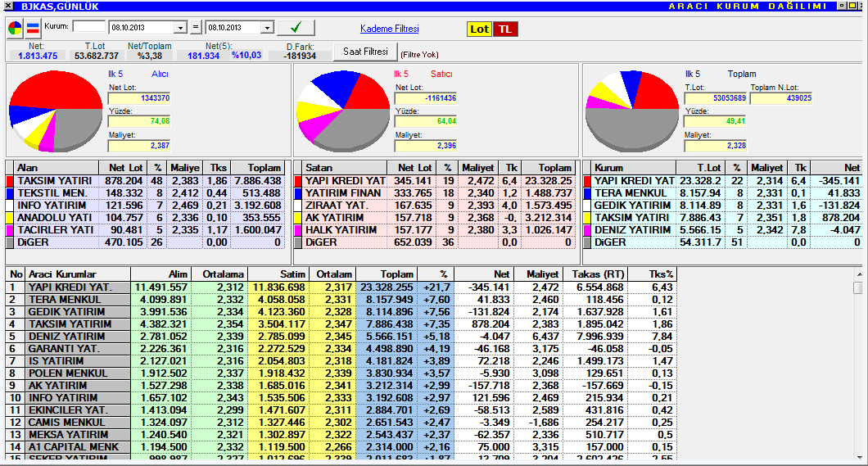Click the equals sign date sync button
This screenshot has width=868, height=466.
(x=195, y=28)
